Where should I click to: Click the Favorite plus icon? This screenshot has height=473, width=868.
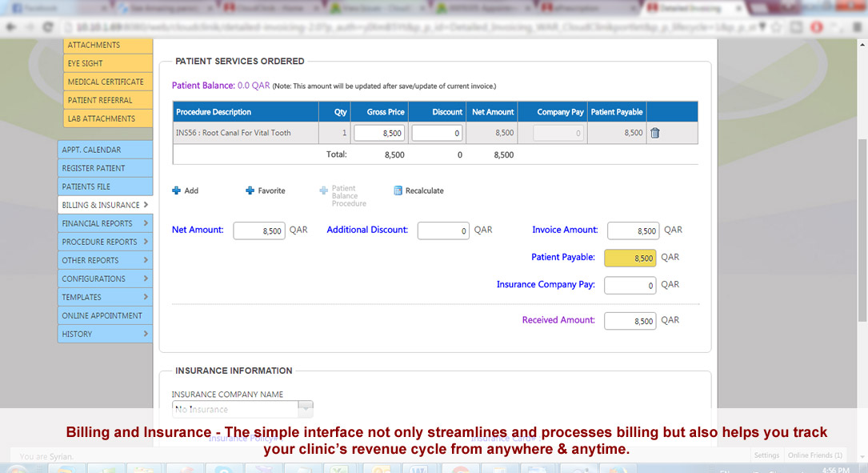[x=250, y=190]
